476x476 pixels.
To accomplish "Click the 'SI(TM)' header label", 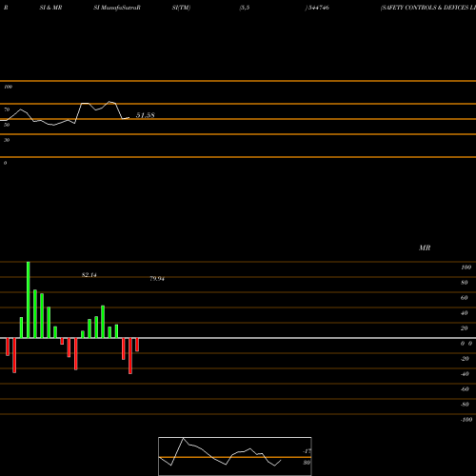I will [181, 8].
